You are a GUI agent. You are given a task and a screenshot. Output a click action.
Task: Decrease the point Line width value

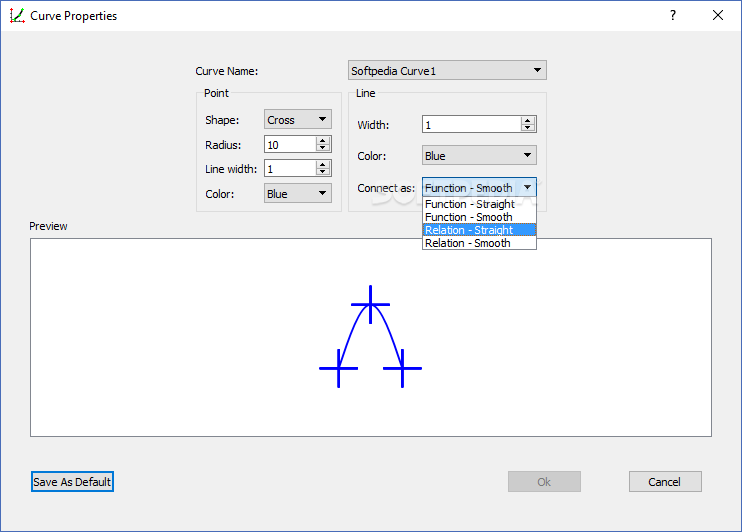[323, 171]
